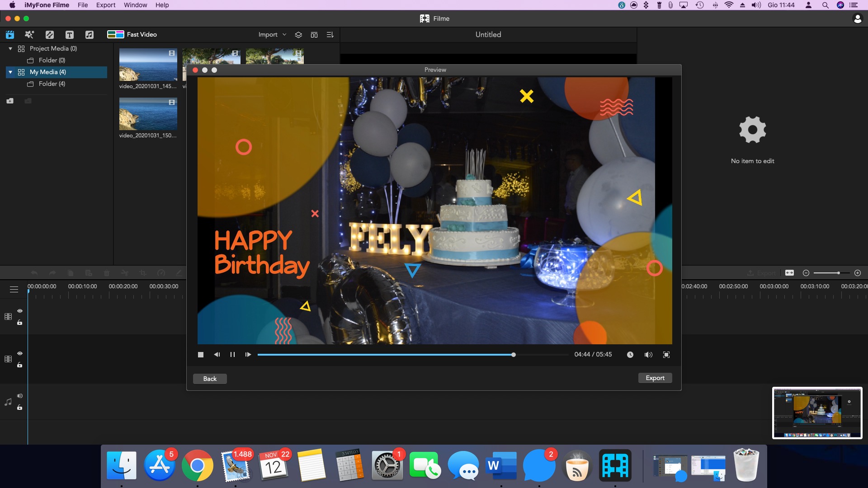This screenshot has width=868, height=488.
Task: Select the video_20201031_150 thumbnail
Action: pyautogui.click(x=148, y=114)
